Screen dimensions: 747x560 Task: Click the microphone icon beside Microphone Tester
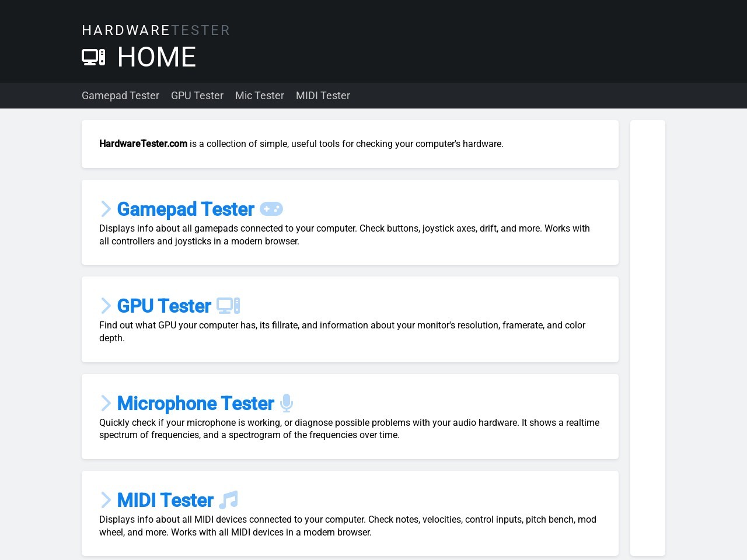coord(286,403)
